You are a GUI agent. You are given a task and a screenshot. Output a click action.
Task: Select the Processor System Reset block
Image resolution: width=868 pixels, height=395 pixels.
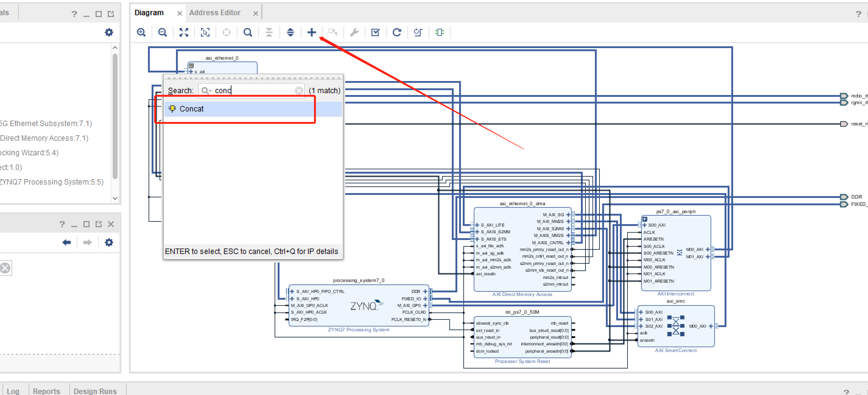coord(523,337)
